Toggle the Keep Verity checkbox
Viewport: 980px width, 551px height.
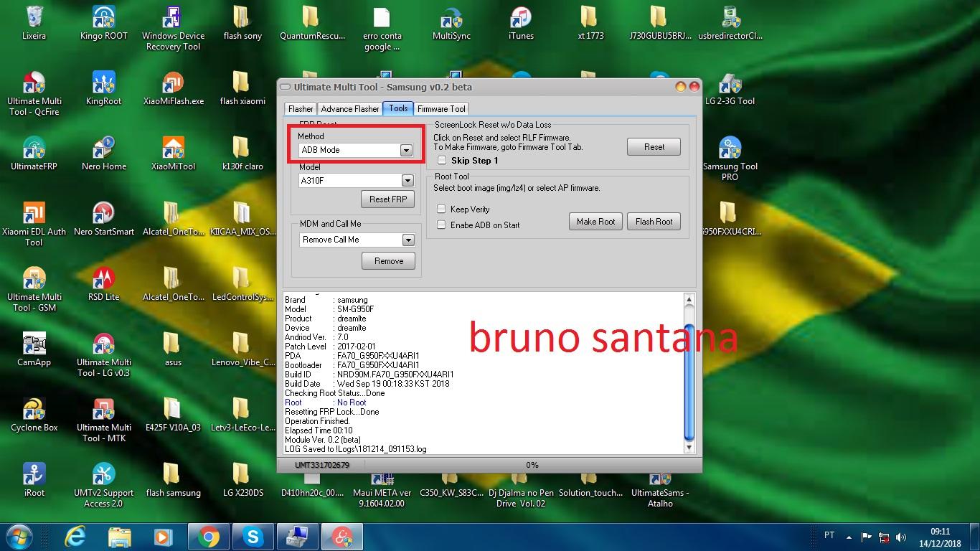tap(442, 209)
